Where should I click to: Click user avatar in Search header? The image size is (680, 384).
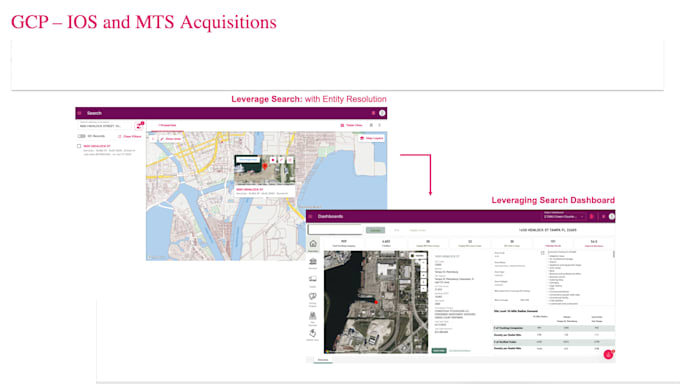click(382, 113)
